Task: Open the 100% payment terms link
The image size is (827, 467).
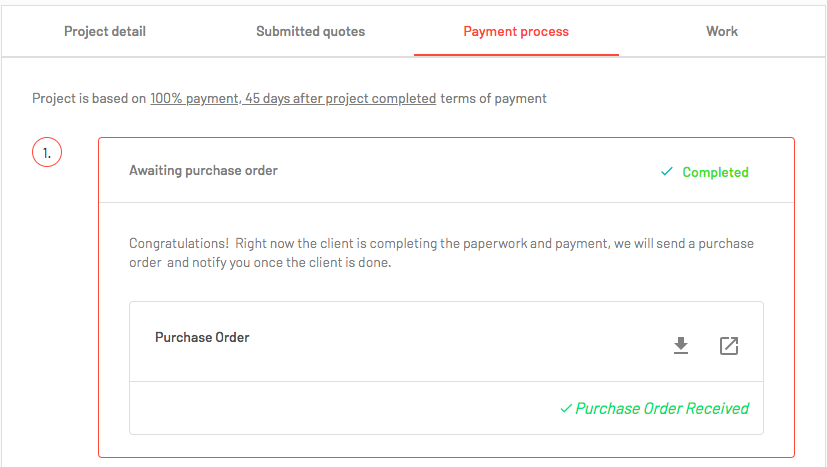Action: pos(293,99)
